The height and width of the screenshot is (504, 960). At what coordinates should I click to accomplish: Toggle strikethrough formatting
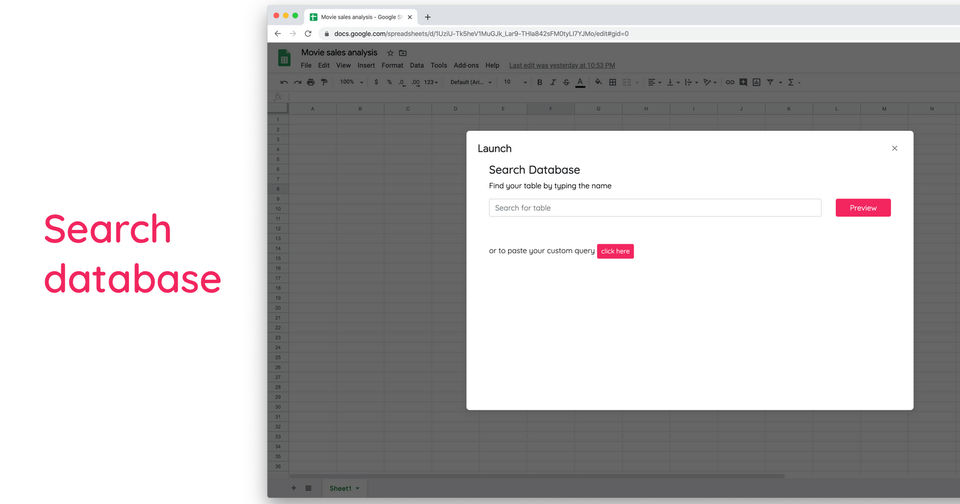(566, 82)
